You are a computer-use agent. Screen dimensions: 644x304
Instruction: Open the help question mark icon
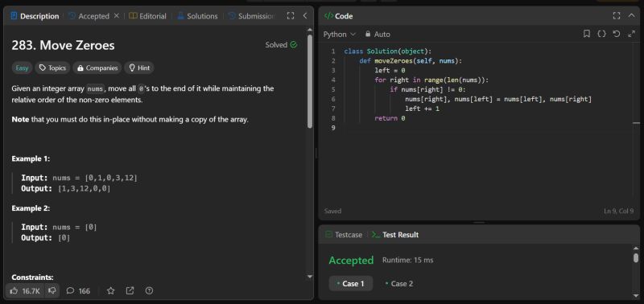coord(149,291)
